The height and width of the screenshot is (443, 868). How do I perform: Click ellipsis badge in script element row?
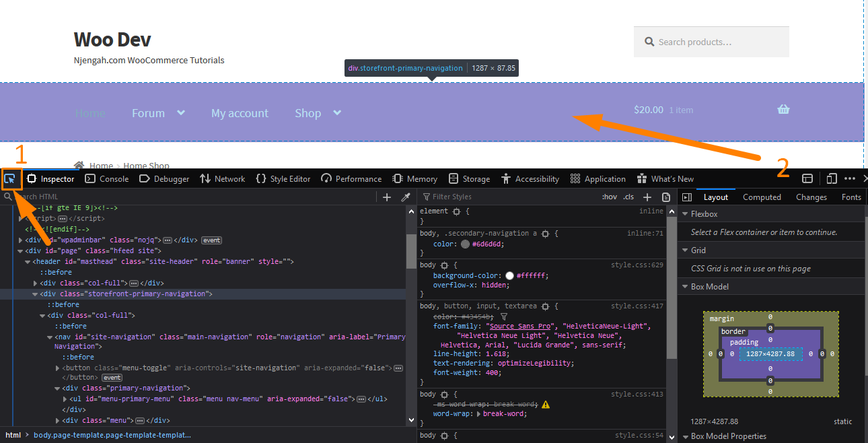click(x=63, y=219)
